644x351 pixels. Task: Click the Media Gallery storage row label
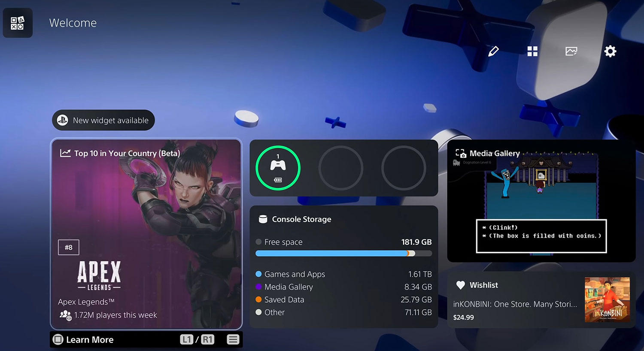tap(289, 287)
